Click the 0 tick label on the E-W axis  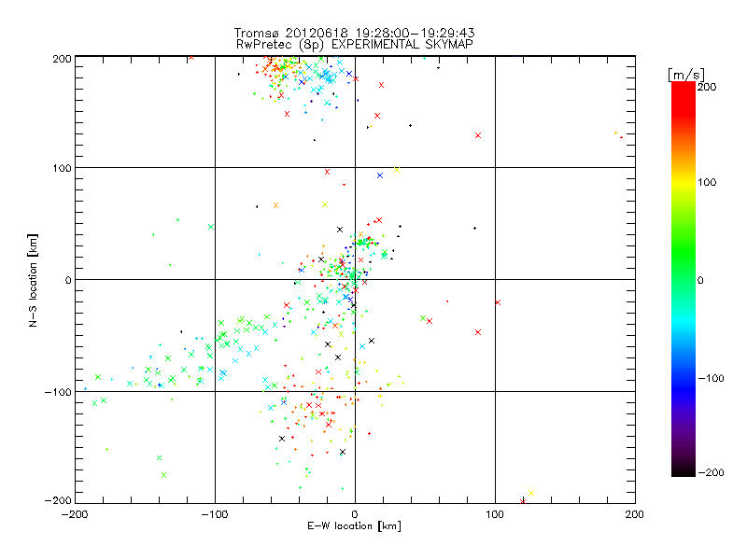(x=355, y=514)
